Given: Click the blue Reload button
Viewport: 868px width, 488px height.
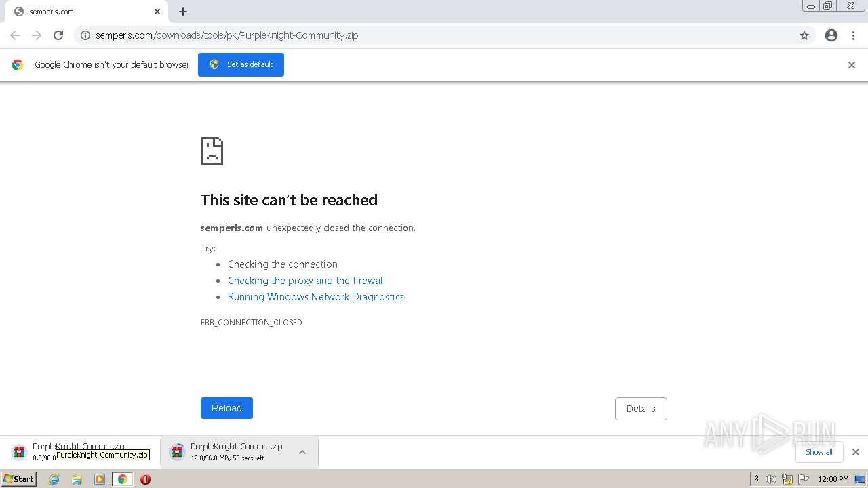Looking at the screenshot, I should point(226,408).
